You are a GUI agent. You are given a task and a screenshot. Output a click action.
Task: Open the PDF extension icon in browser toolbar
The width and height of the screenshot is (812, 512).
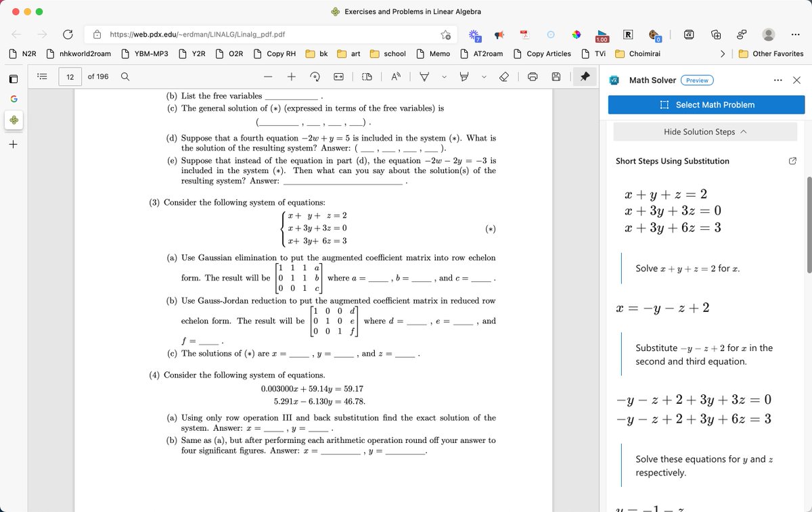point(524,34)
